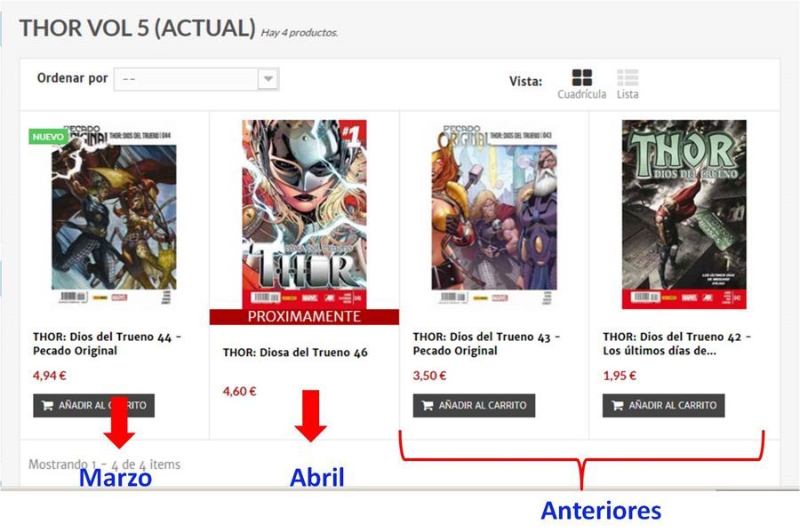
Task: Open THOR: Dios del Trueno 43 title link
Action: click(x=486, y=344)
